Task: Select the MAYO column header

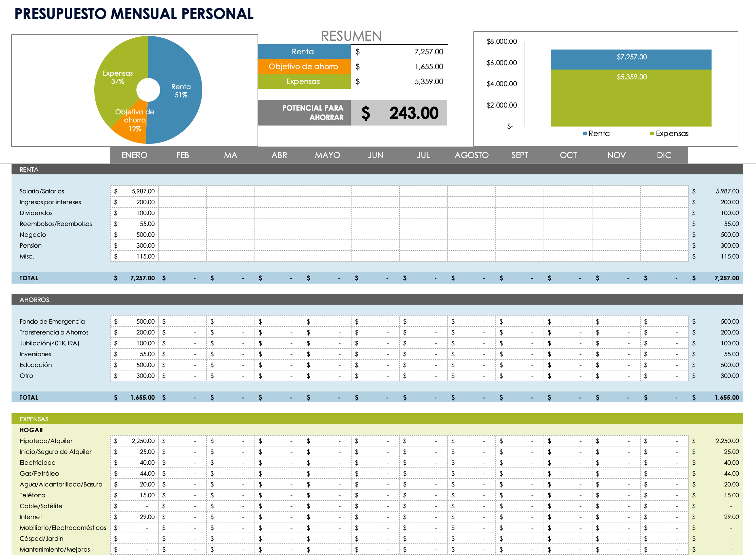Action: point(327,155)
